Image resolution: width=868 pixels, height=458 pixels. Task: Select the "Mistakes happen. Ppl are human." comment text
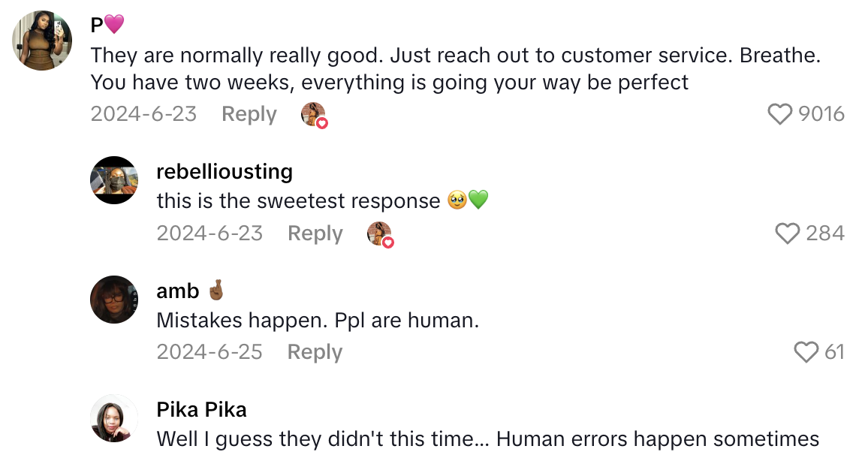click(318, 321)
